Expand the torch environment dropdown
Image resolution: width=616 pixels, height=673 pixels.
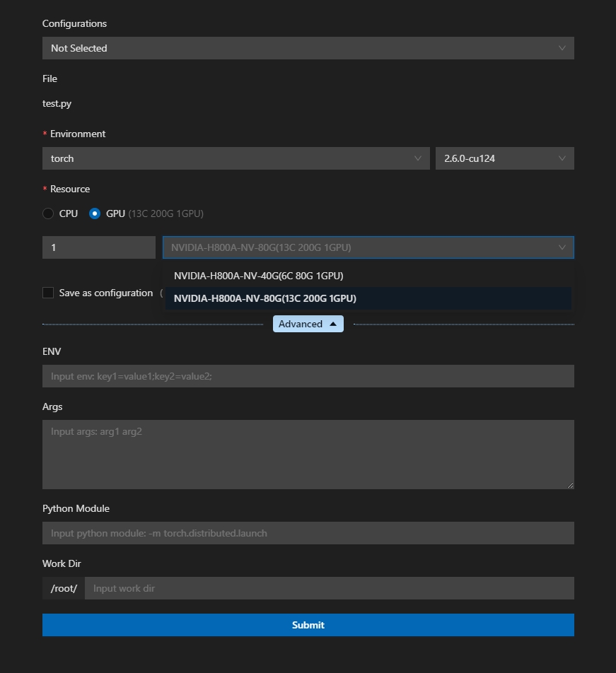[x=236, y=158]
